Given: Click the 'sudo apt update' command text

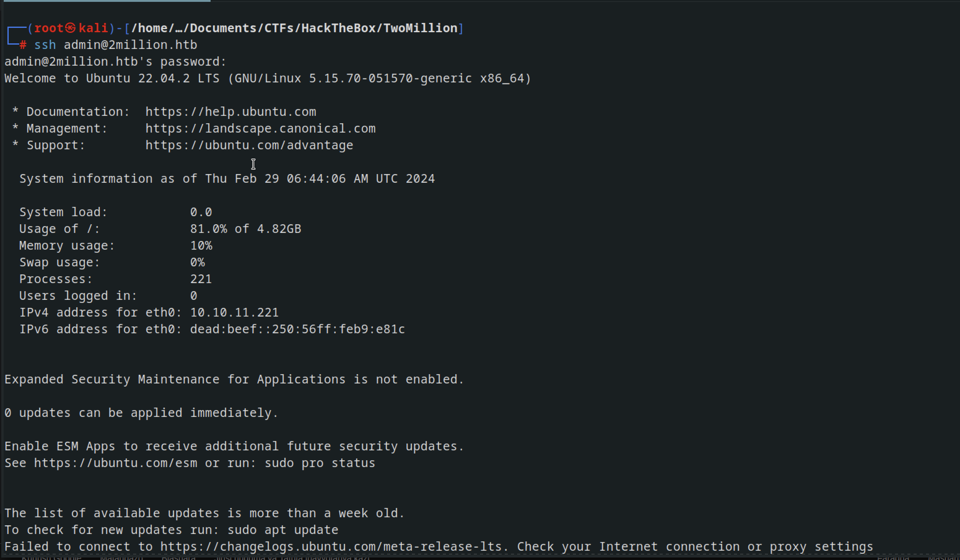Looking at the screenshot, I should [283, 530].
